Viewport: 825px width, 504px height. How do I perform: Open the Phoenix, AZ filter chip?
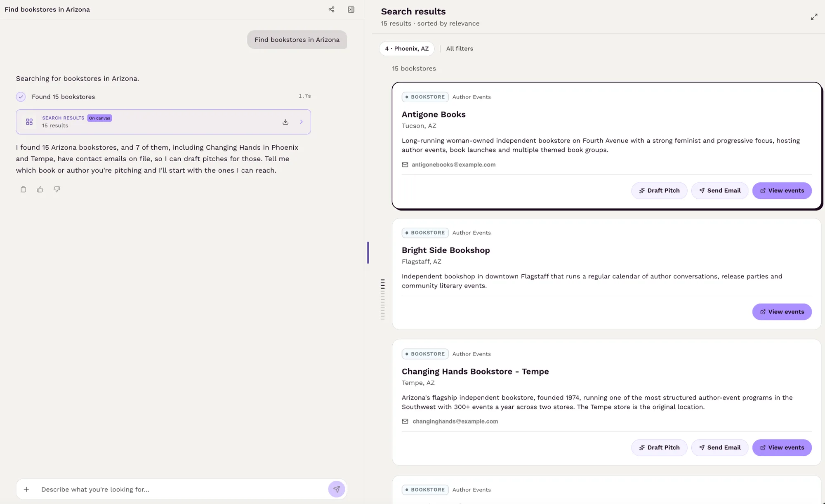407,49
